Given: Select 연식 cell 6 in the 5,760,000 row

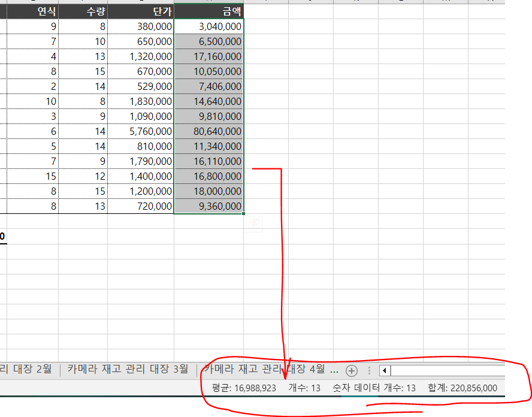Looking at the screenshot, I should pos(32,131).
